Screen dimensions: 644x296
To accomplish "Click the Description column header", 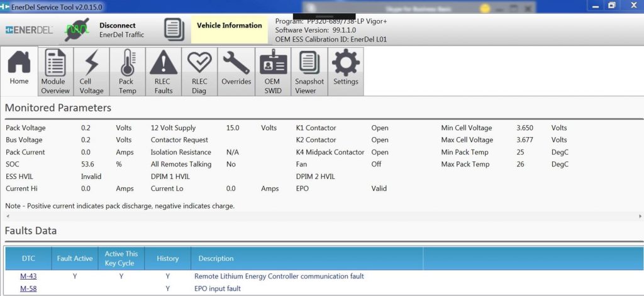I will tap(216, 258).
